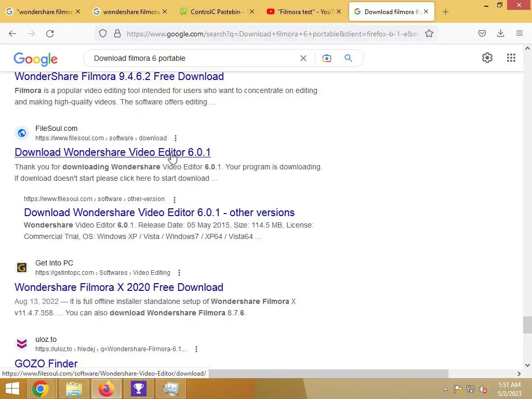This screenshot has height=399, width=532.
Task: Open WonderShare Filmora 9.4.6.2 Free Download
Action: (119, 76)
